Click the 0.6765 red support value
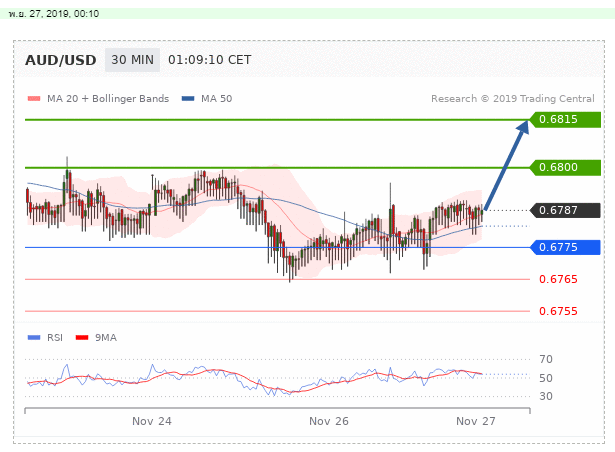Image resolution: width=615 pixels, height=452 pixels. pos(558,279)
